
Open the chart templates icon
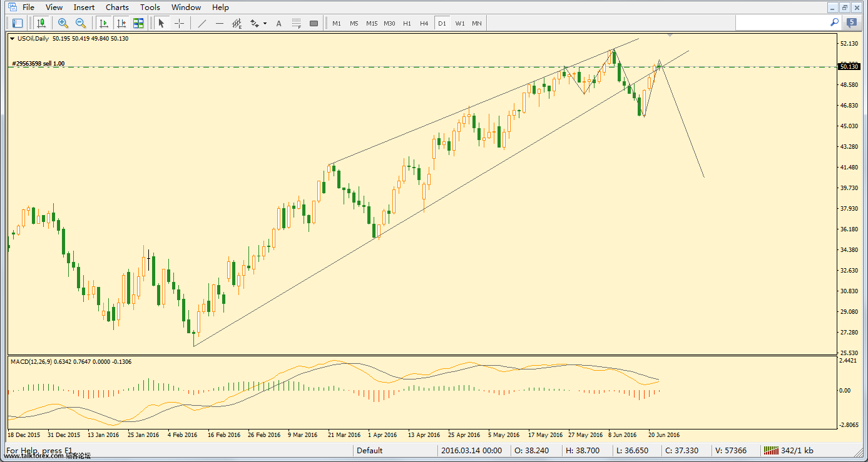coord(138,23)
